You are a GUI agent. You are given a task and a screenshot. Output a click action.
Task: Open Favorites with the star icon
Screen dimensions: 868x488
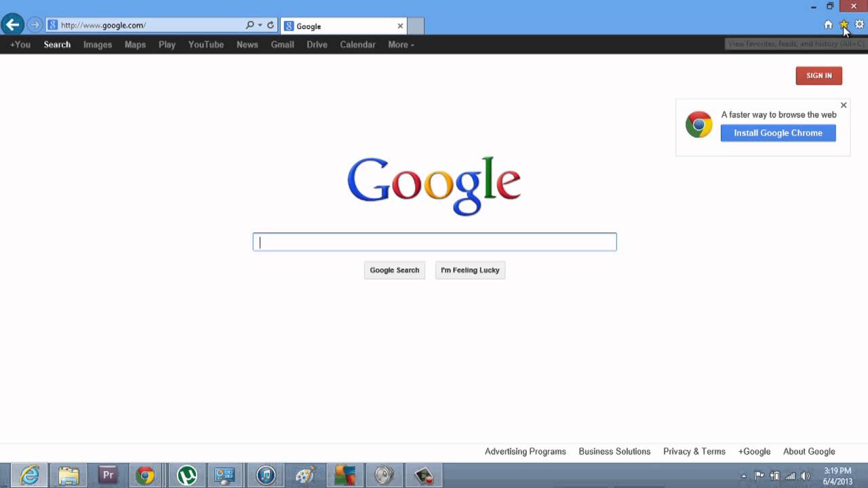[844, 24]
